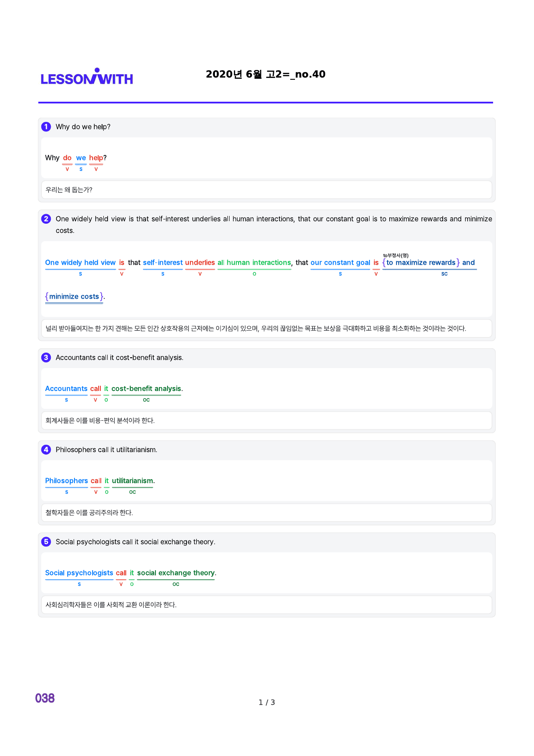Image resolution: width=534 pixels, height=756 pixels.
Task: Click the opening brace before 'to maximize rewards'
Action: (x=384, y=262)
